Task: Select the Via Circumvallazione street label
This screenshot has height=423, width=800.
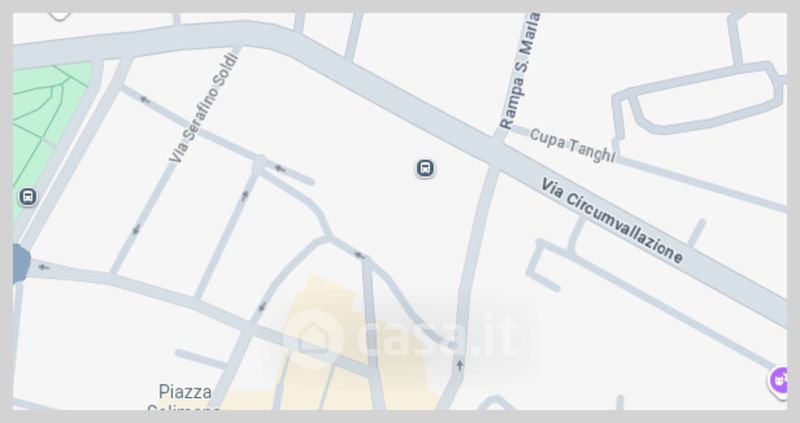Action: [612, 220]
